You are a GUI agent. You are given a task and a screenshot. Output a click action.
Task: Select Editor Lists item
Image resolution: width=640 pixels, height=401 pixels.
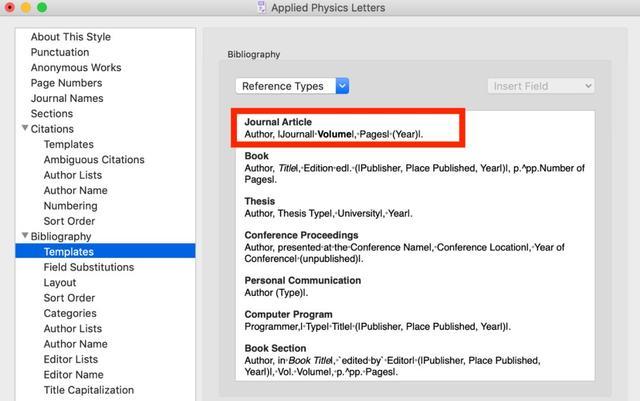71,359
